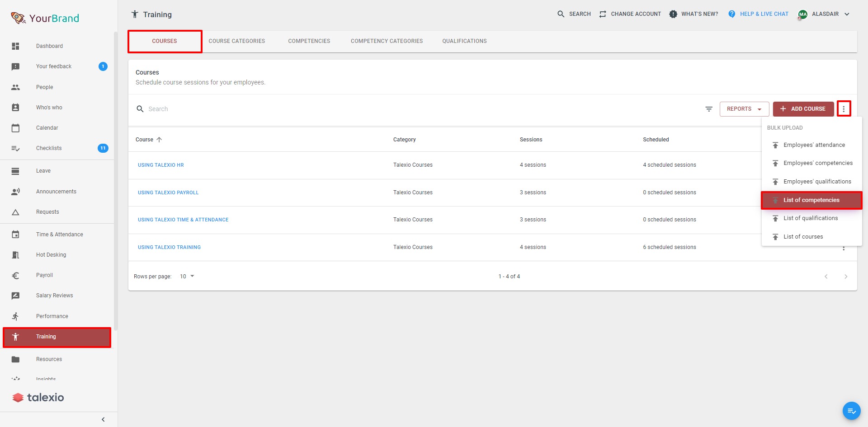The height and width of the screenshot is (427, 868).
Task: Click the Help & Live Chat link
Action: click(764, 14)
